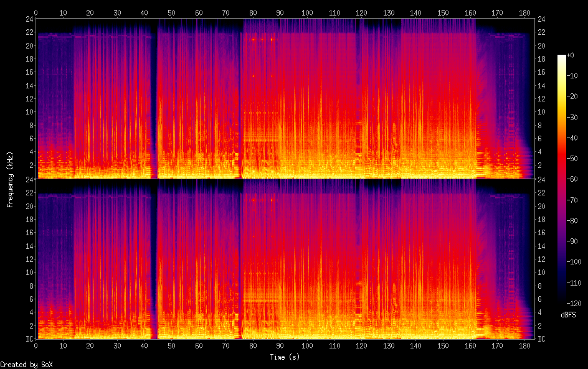
Task: Click the -10 value on the dBFS scale
Action: click(x=572, y=76)
